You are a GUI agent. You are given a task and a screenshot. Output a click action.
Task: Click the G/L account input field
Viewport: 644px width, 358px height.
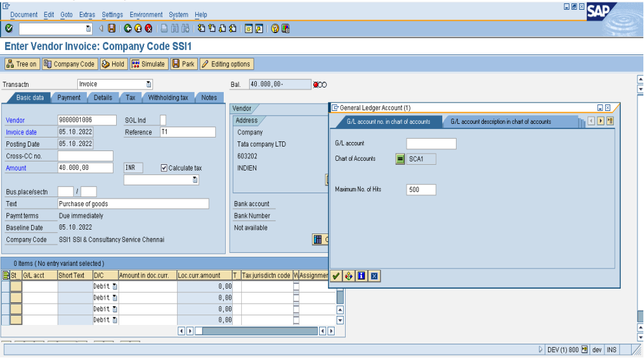(x=431, y=143)
